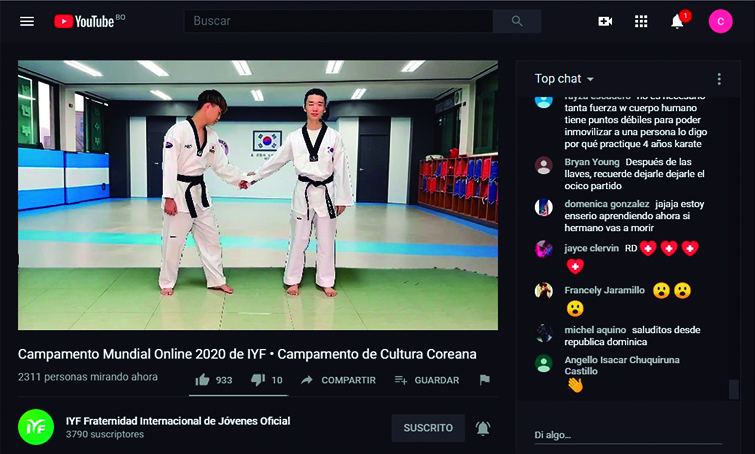The width and height of the screenshot is (755, 454).
Task: Dislike the video with thumbs down
Action: [x=267, y=380]
